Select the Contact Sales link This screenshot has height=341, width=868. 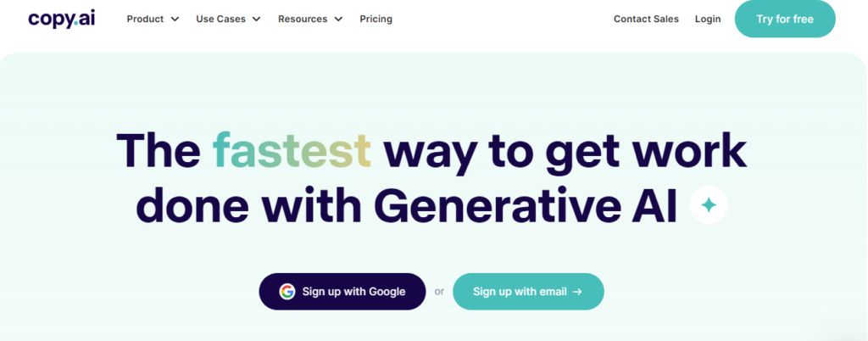click(x=646, y=19)
